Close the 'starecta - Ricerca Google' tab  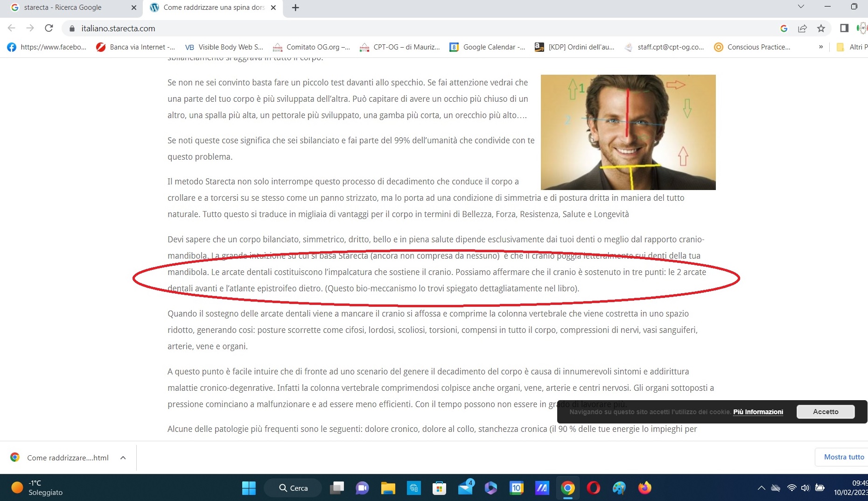(x=134, y=7)
